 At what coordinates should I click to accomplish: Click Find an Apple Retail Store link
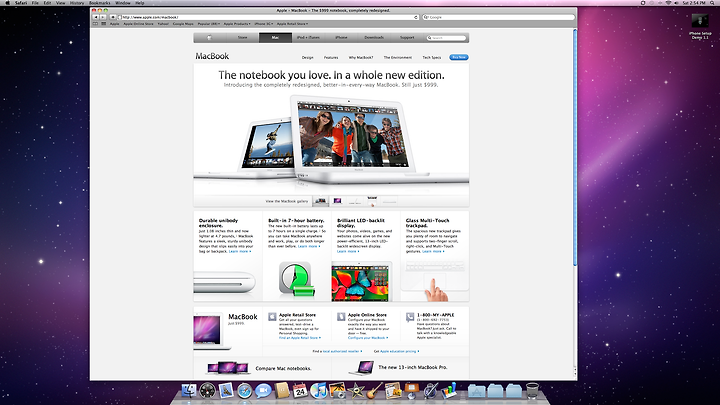300,338
